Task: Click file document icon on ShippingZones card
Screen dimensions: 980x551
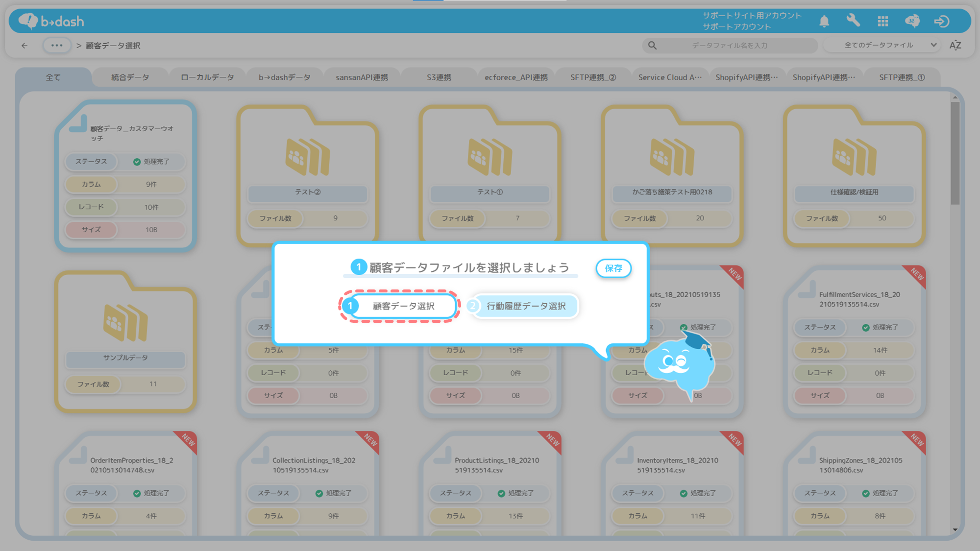Action: (x=807, y=456)
